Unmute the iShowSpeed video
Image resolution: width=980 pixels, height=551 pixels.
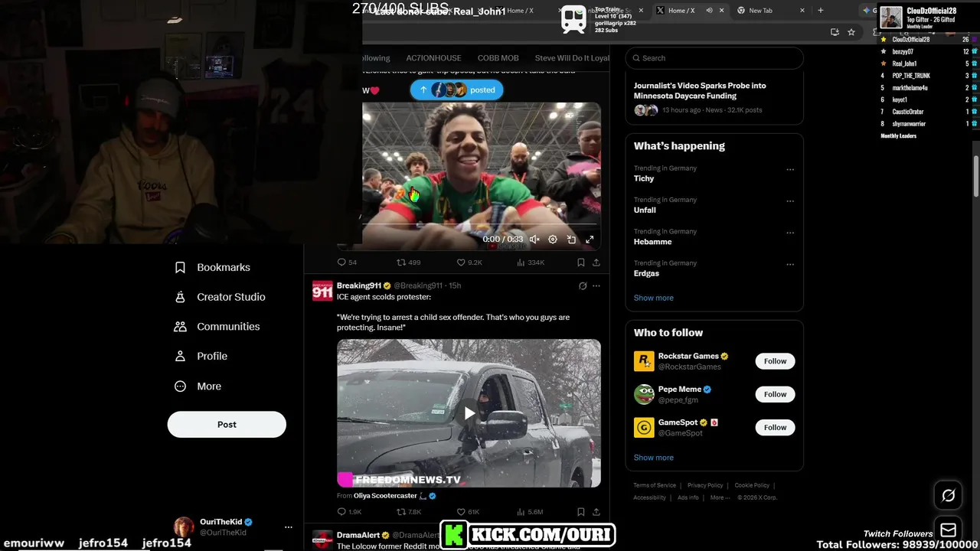click(x=534, y=240)
